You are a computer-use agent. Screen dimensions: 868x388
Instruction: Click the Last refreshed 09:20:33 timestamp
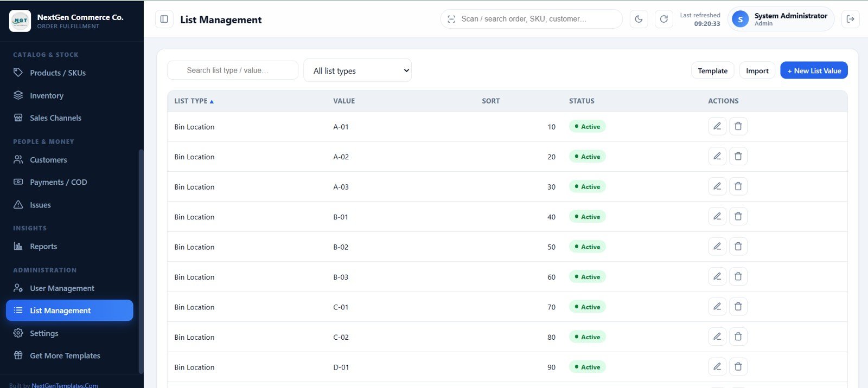click(700, 20)
